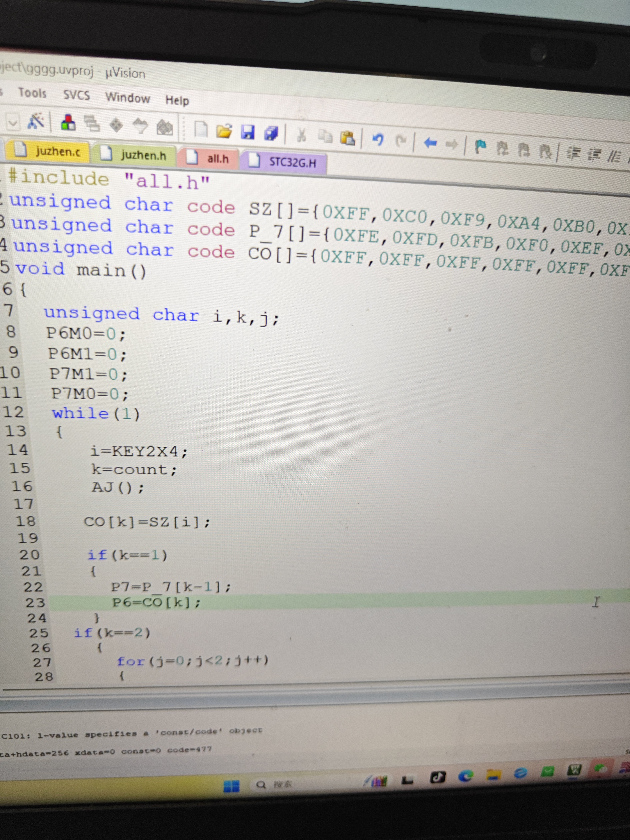Save the current file with floppy icon
The image size is (630, 840).
[248, 132]
